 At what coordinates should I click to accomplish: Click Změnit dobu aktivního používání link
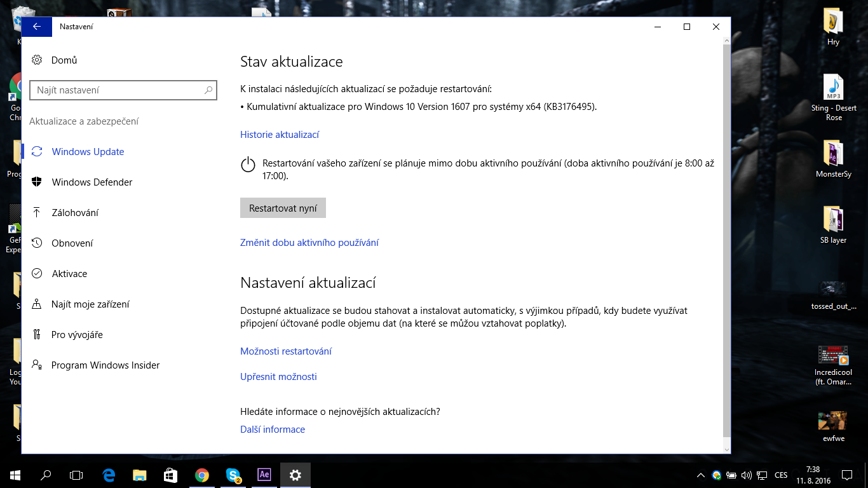[x=309, y=243]
